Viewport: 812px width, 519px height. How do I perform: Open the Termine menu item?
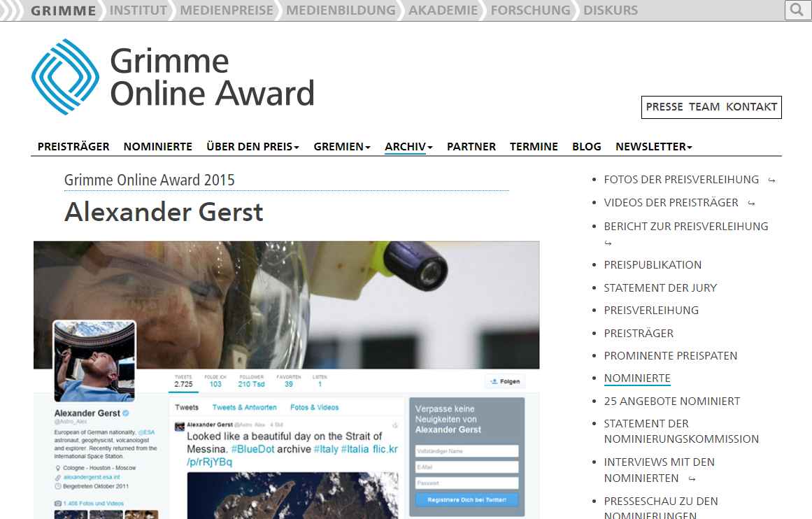(x=534, y=147)
